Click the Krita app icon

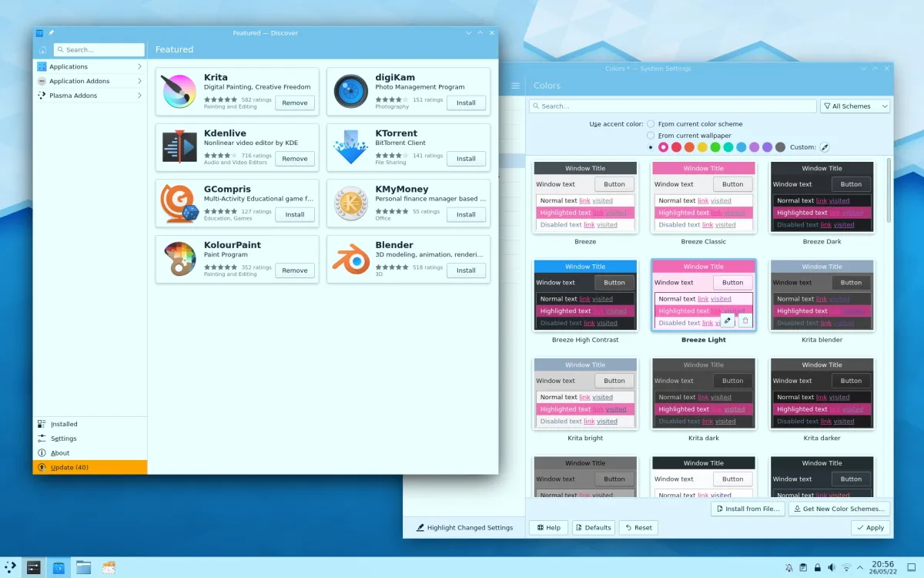point(179,92)
